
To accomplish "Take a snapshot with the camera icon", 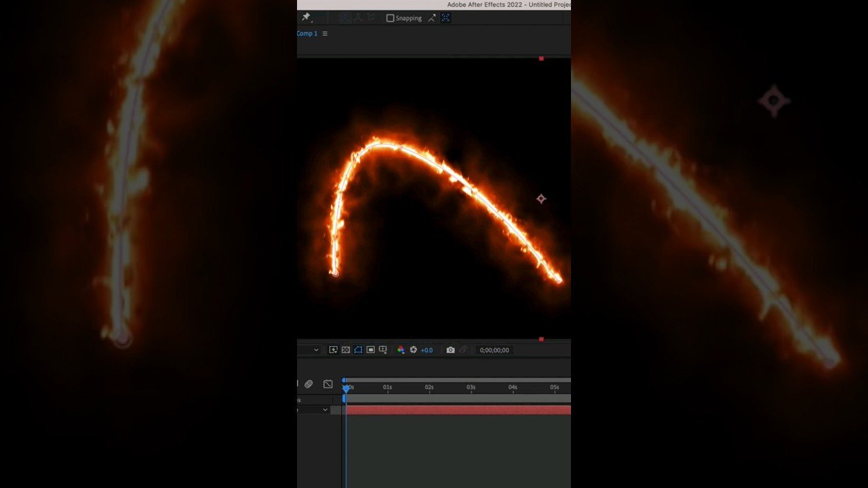I will point(450,350).
